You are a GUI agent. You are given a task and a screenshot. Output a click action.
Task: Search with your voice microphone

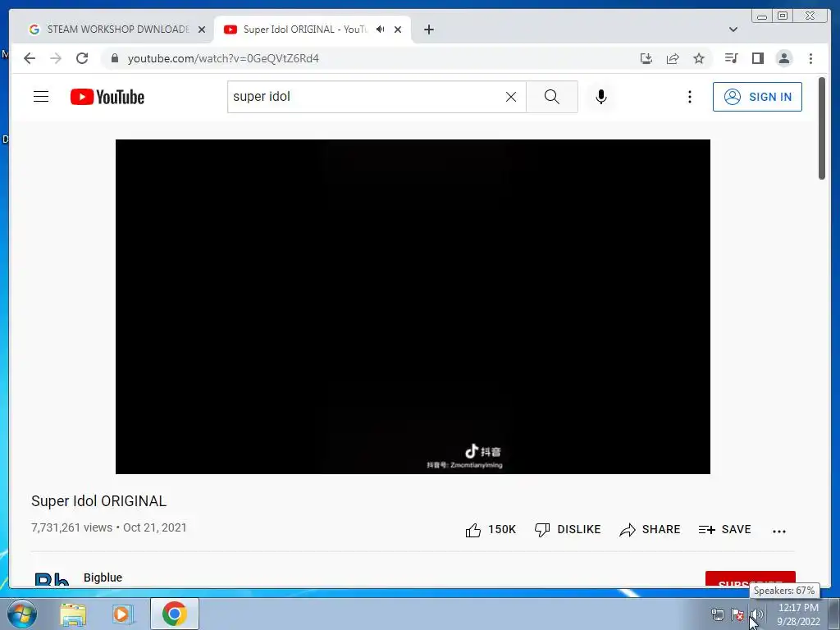point(601,97)
